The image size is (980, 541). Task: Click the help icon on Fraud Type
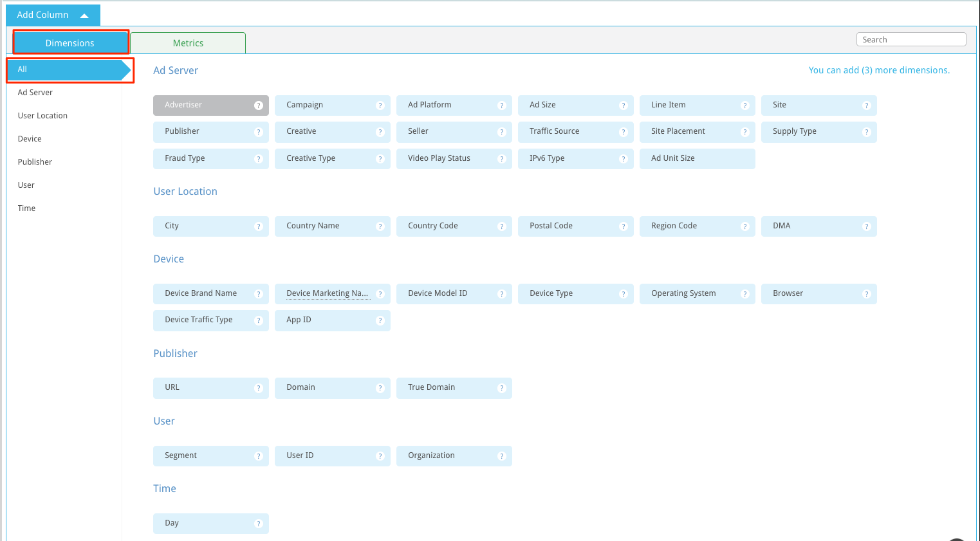[x=259, y=159]
